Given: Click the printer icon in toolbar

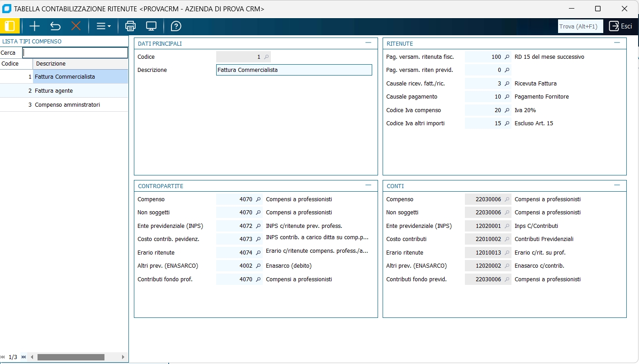Looking at the screenshot, I should [130, 26].
